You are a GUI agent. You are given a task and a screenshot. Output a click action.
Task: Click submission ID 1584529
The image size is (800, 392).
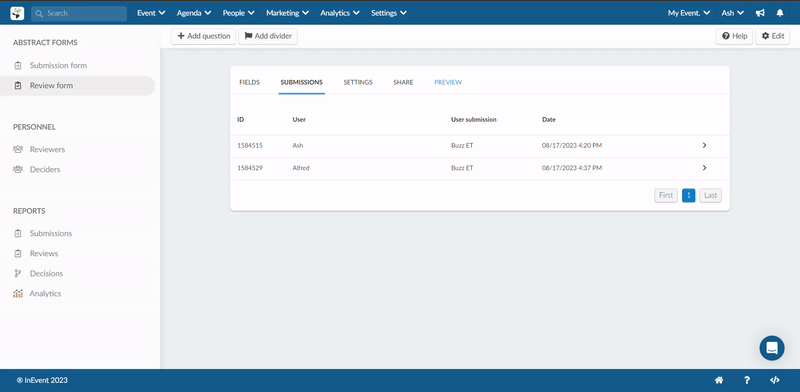250,168
